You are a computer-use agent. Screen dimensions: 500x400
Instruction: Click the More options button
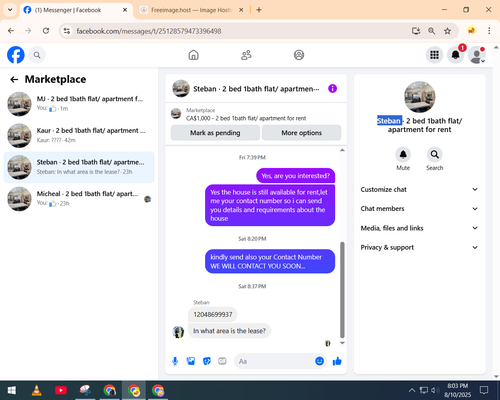[302, 133]
